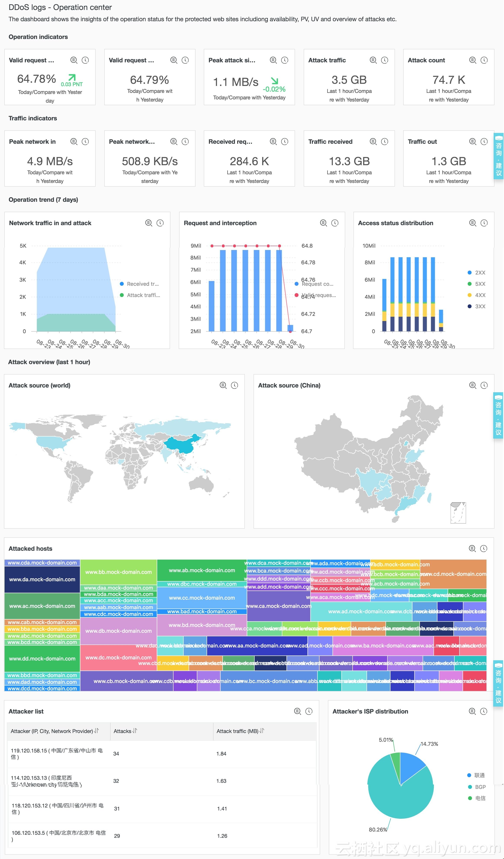Open query details on first Valid request card
The image size is (504, 859).
tap(74, 60)
